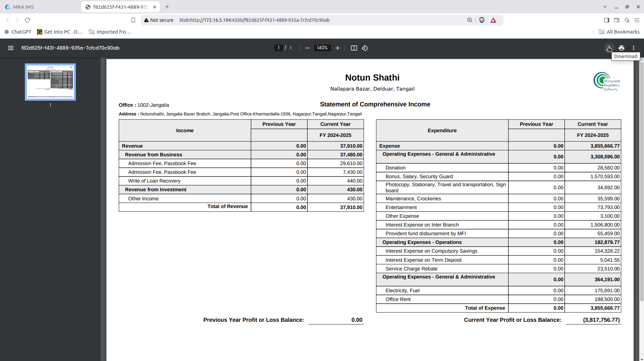This screenshot has height=361, width=644.
Task: Open the browser zoom magnifier icon
Action: tap(470, 20)
